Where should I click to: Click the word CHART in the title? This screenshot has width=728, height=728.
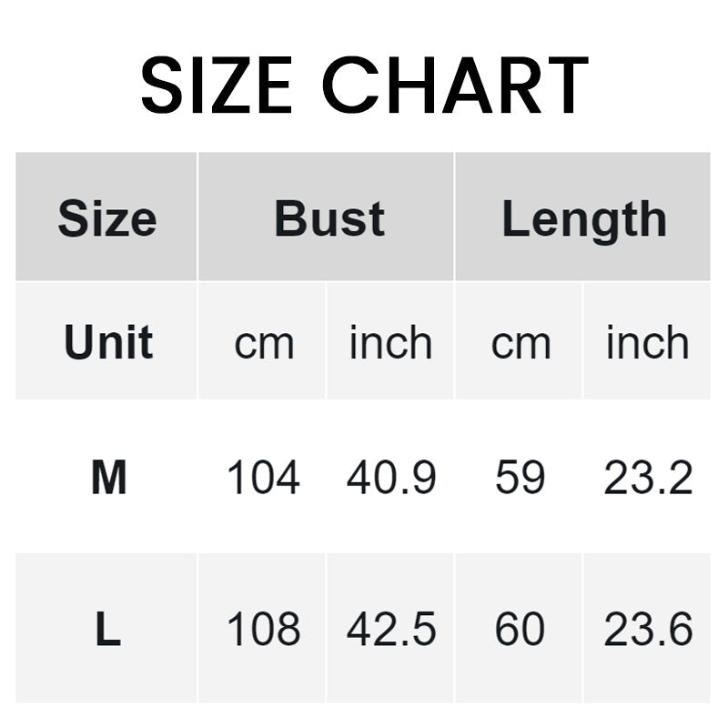(x=456, y=85)
